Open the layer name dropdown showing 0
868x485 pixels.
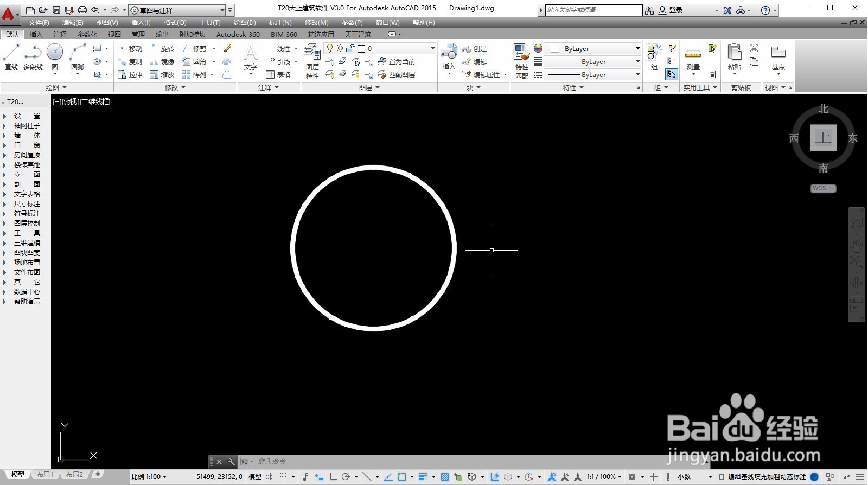coord(380,48)
